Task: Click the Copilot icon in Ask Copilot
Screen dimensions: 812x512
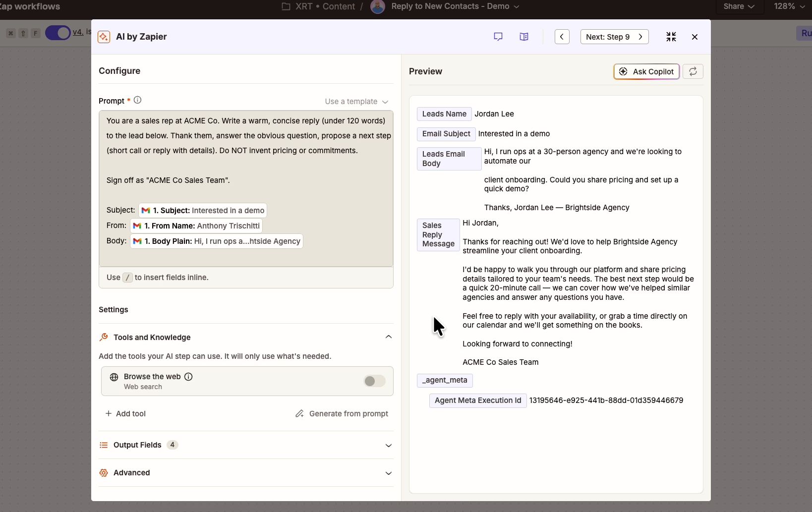Action: click(623, 71)
